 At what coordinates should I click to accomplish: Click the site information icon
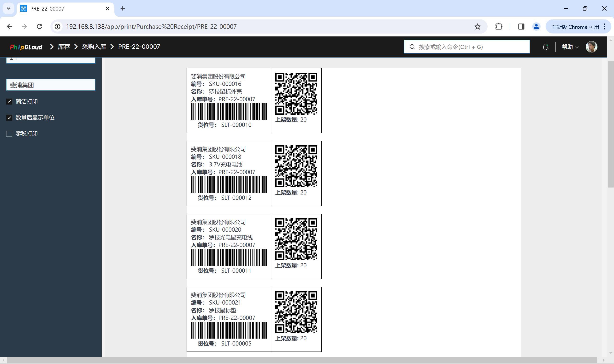pos(57,26)
